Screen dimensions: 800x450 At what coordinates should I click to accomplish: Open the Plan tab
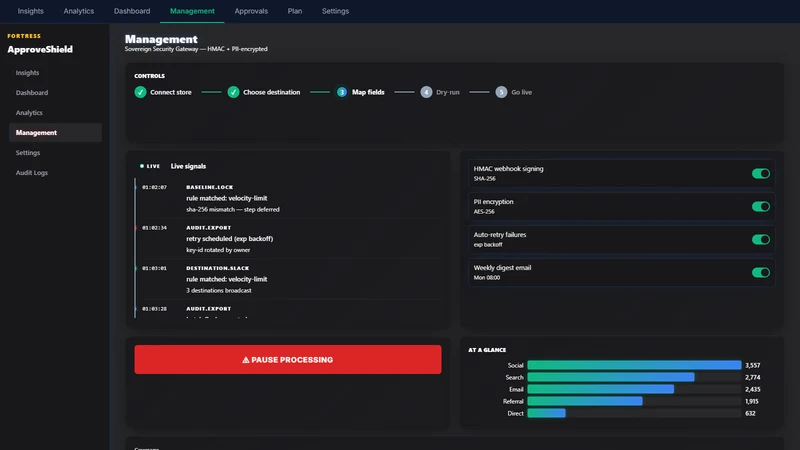click(295, 11)
